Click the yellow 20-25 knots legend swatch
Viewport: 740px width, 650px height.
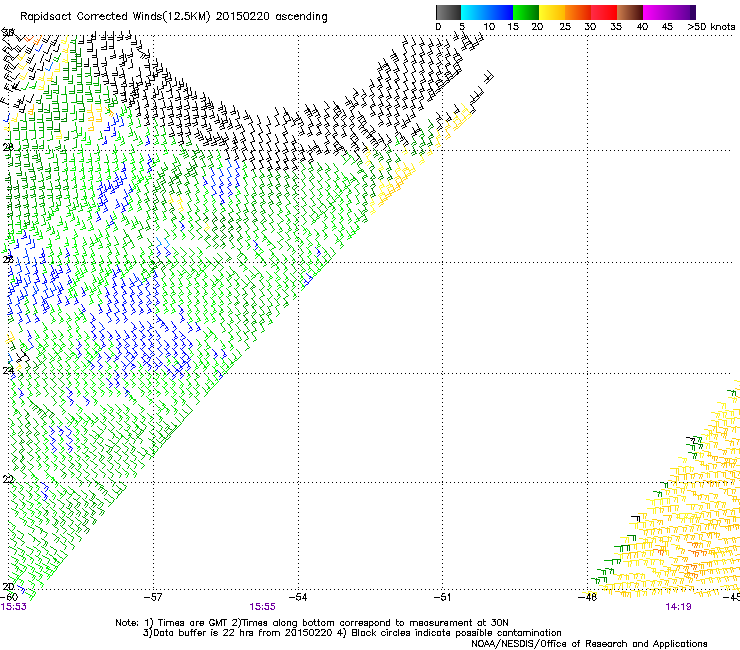552,12
